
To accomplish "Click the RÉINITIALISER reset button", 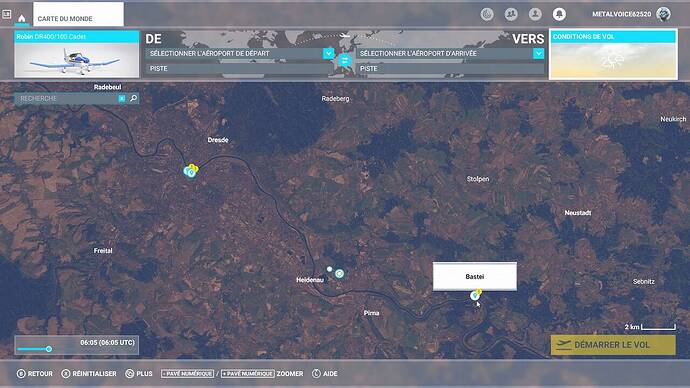I will point(89,373).
